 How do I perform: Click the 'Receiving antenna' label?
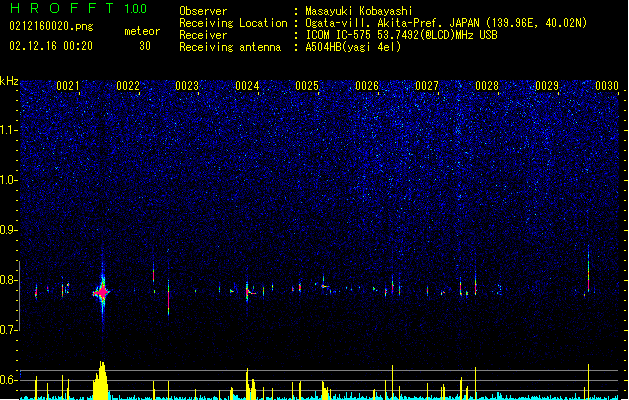pyautogui.click(x=230, y=47)
